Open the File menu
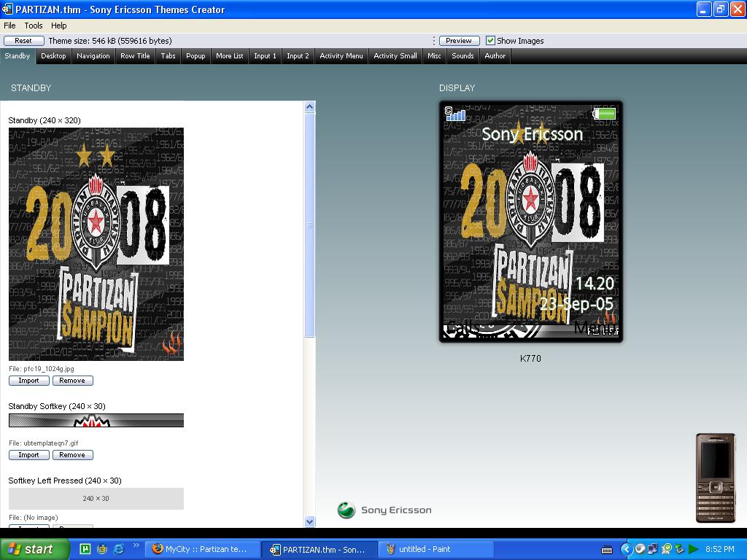 click(9, 26)
